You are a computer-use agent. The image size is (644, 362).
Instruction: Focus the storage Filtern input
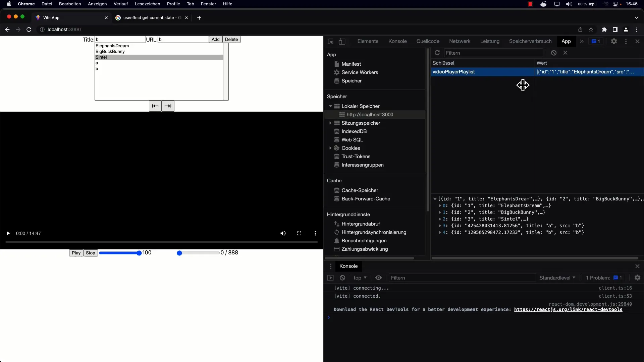[x=493, y=53]
